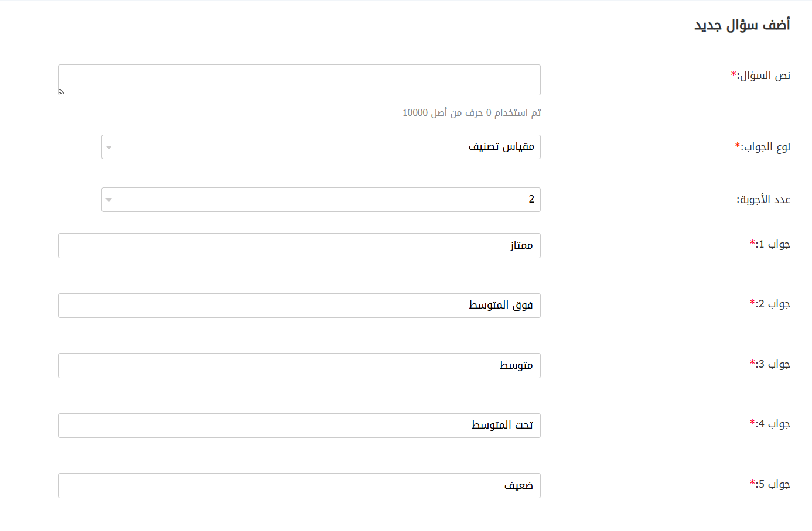Click the نص السؤال question text box
Image resolution: width=812 pixels, height=531 pixels.
[299, 80]
